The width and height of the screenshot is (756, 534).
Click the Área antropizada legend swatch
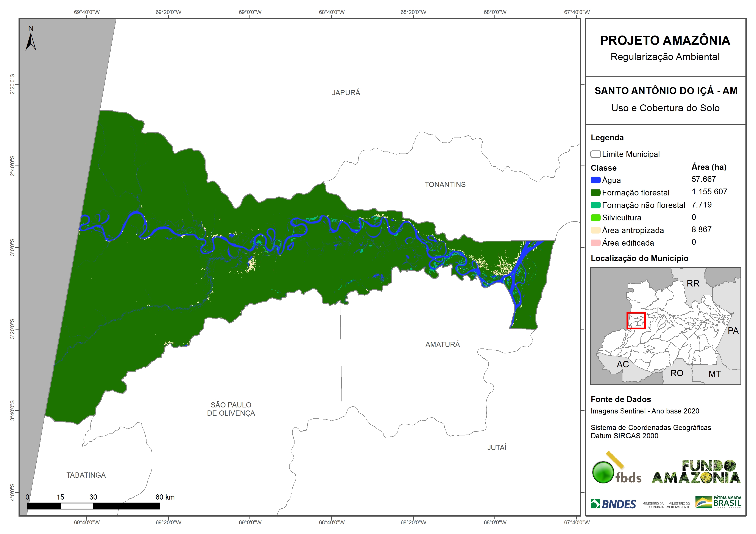595,230
